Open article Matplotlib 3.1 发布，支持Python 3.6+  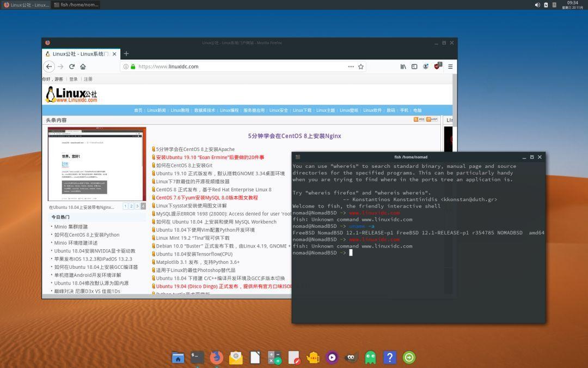(198, 262)
